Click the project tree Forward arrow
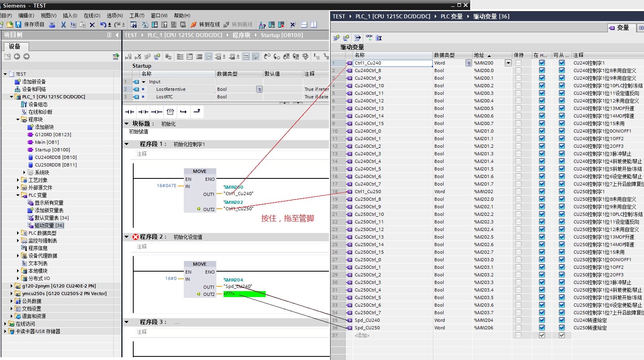This screenshot has height=360, width=644. 26,57
